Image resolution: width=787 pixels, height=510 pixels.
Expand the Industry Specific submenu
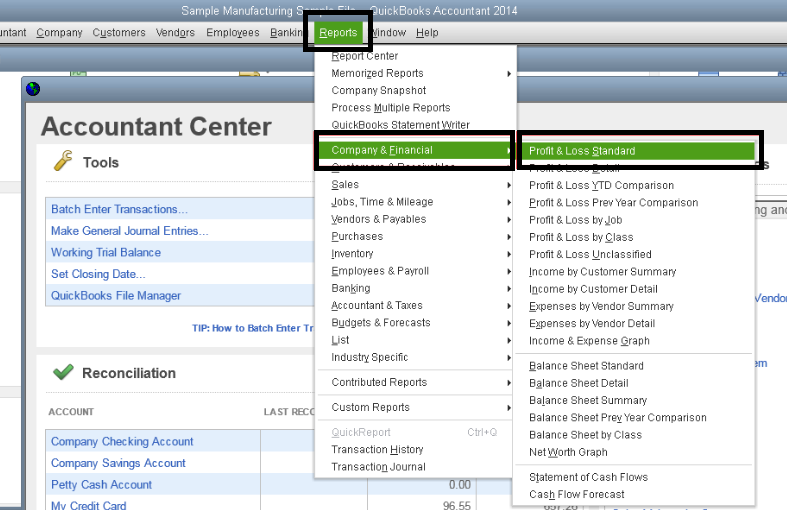tap(415, 357)
